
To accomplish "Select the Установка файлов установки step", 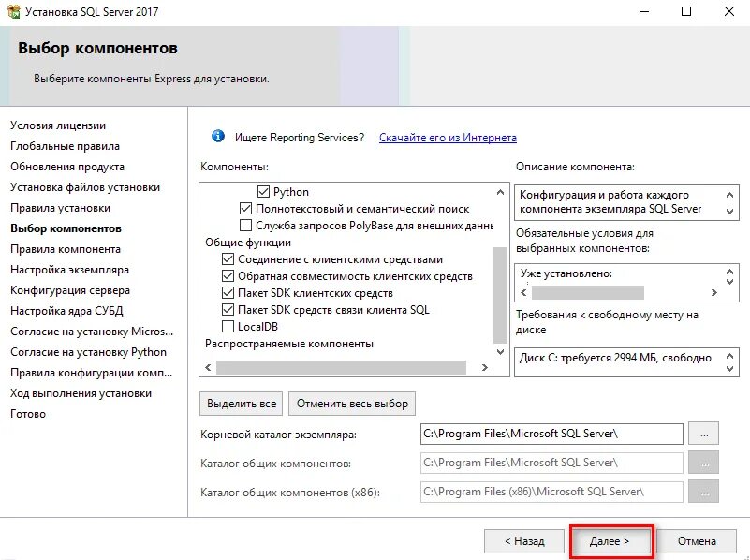I will pos(85,187).
